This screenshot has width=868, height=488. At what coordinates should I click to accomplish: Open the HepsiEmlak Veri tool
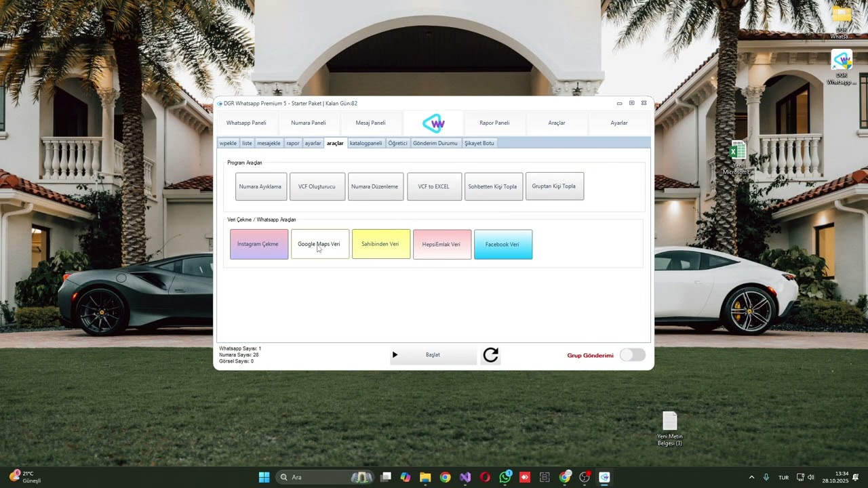point(441,244)
